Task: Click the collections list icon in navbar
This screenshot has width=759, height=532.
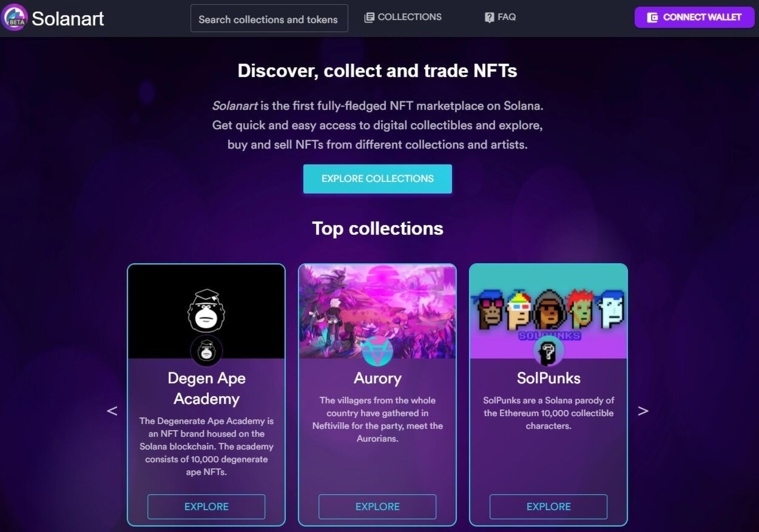Action: pyautogui.click(x=369, y=17)
